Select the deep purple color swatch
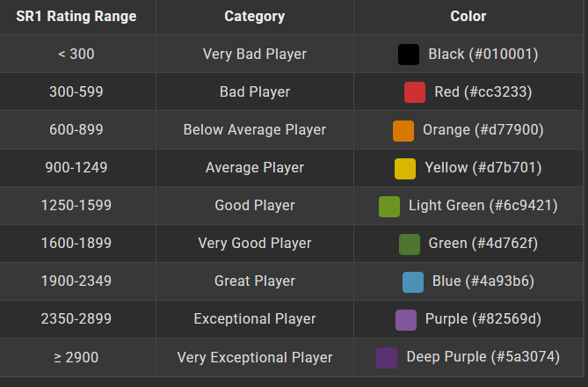The height and width of the screenshot is (387, 588). click(387, 358)
